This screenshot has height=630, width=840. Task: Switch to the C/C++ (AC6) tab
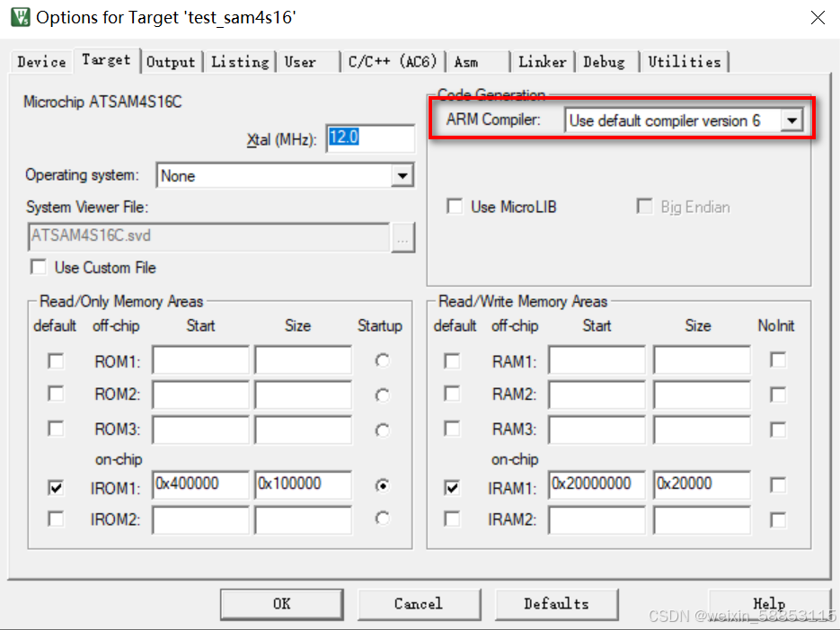tap(392, 62)
